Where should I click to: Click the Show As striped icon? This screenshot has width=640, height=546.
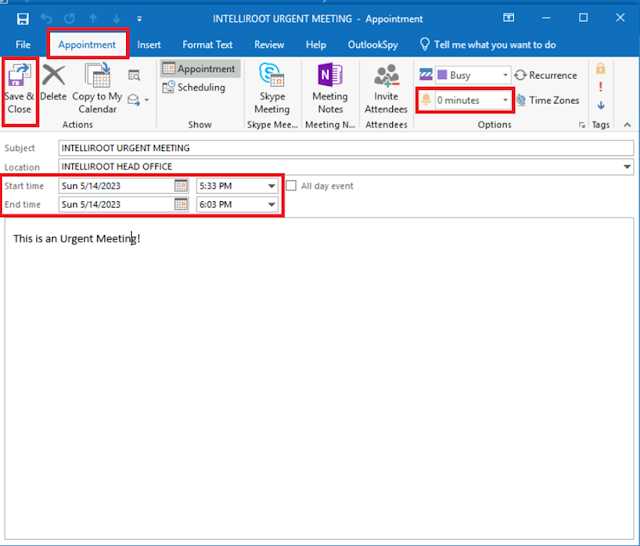pyautogui.click(x=426, y=75)
